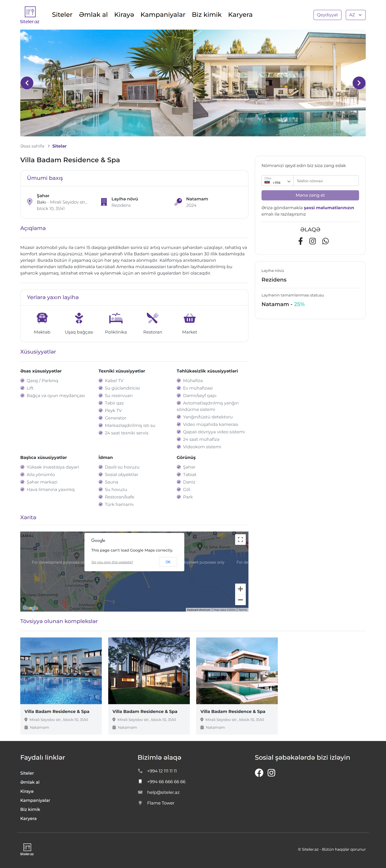386x868 pixels.
Task: Click footer link Karyera
Action: point(28,819)
